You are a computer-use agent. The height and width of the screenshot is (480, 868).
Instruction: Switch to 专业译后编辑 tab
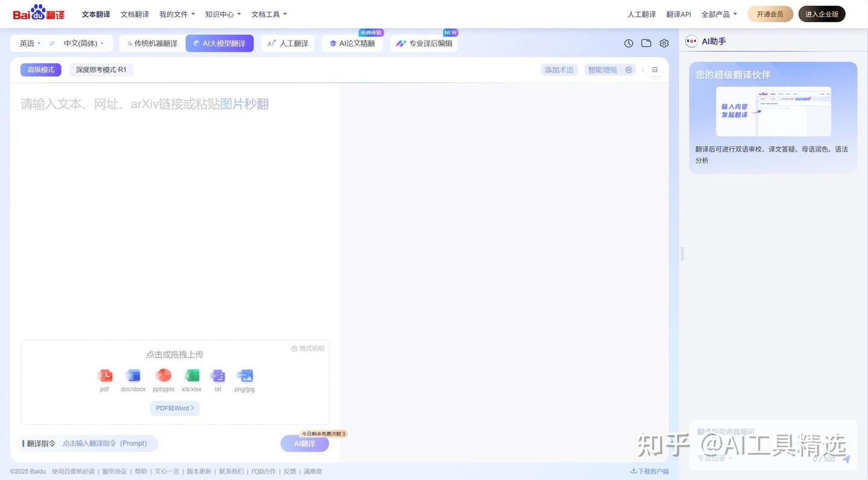(424, 43)
